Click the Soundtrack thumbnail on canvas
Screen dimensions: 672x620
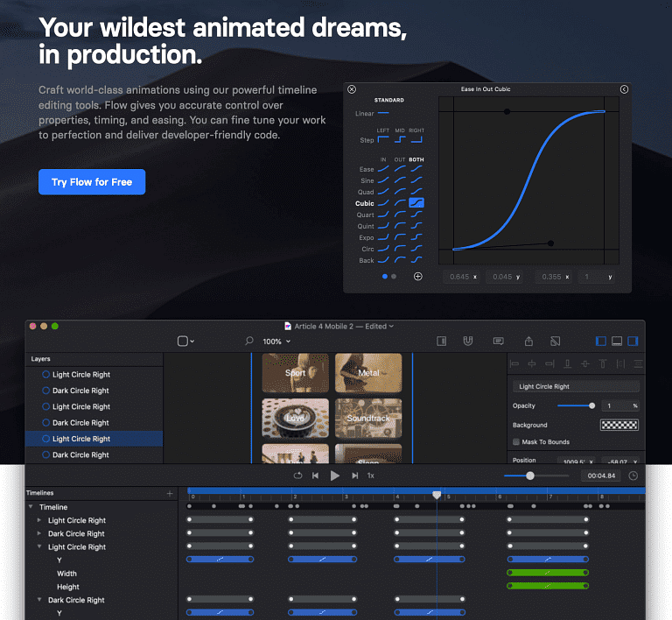(x=368, y=418)
